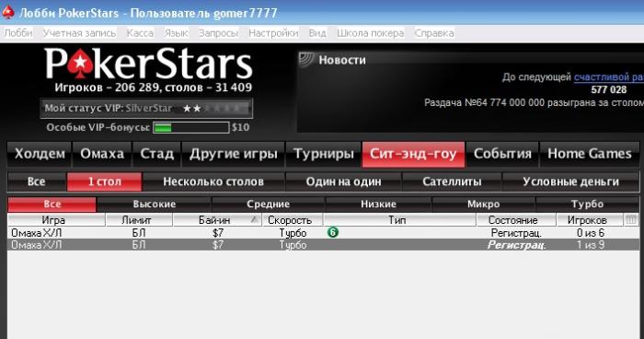Switch to the Турниры tab
This screenshot has height=339, width=644.
323,154
